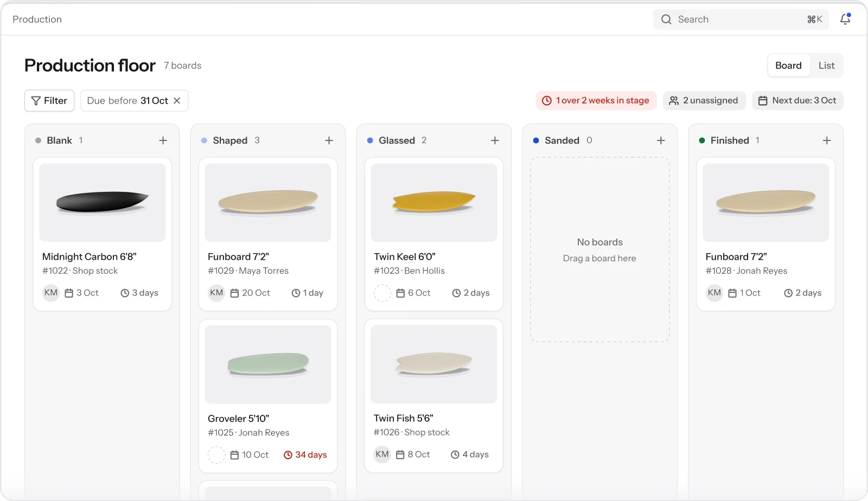This screenshot has width=868, height=501.
Task: Click the 6 Oct due date
Action: click(413, 293)
